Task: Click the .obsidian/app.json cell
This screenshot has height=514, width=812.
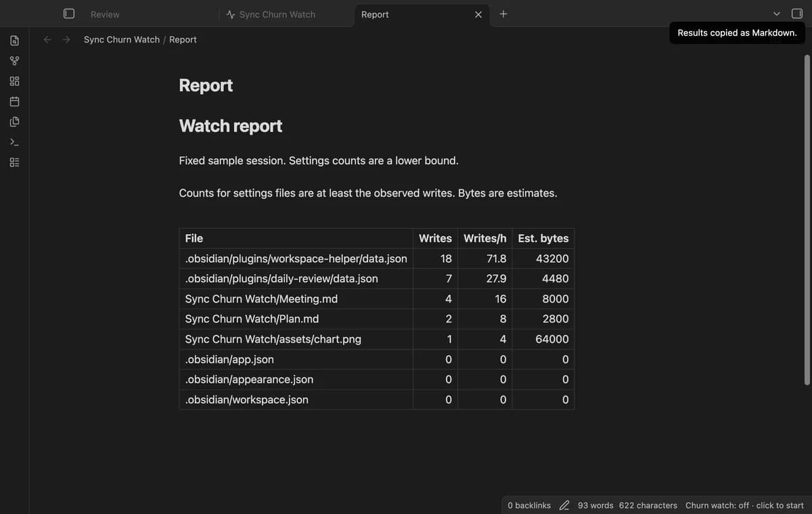Action: click(x=296, y=359)
